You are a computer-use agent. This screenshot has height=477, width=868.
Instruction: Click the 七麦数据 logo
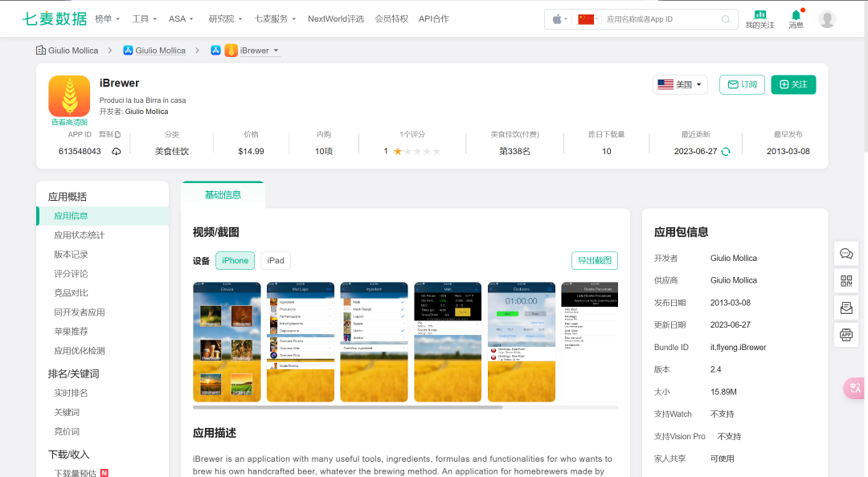(55, 18)
